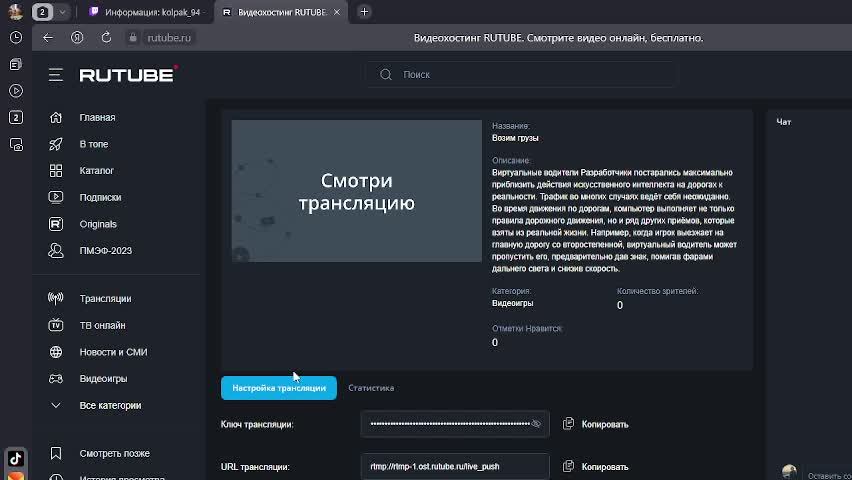The image size is (852, 480).
Task: Click the Смотри трансляцию preview thumbnail
Action: coord(356,191)
